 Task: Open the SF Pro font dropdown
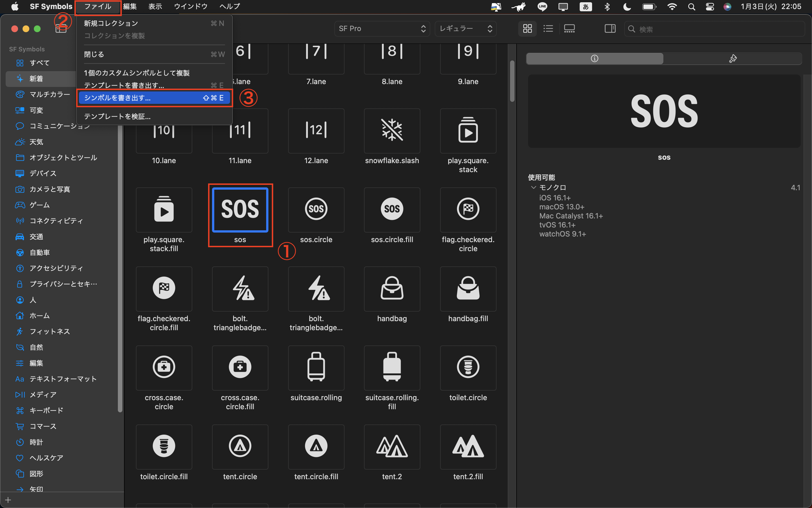[x=382, y=29]
